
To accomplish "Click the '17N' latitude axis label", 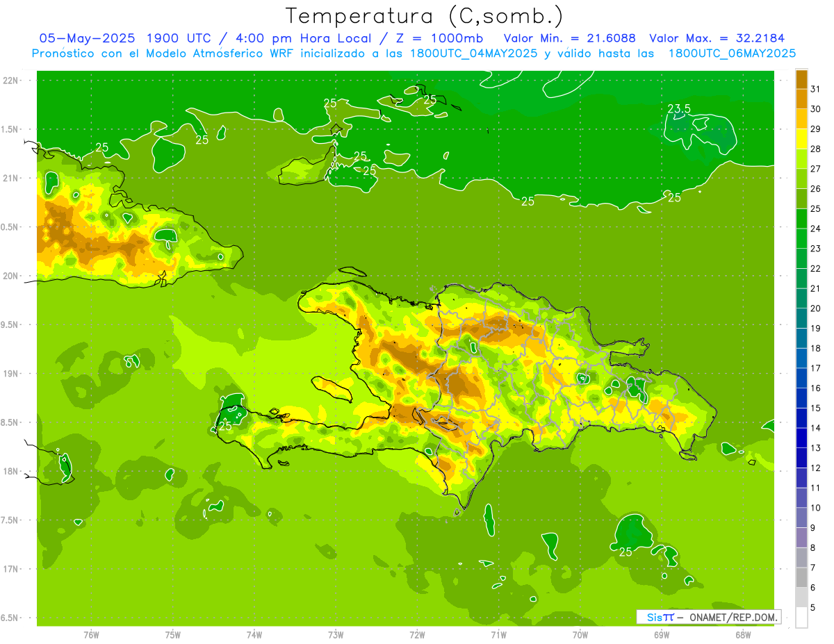I will click(10, 568).
